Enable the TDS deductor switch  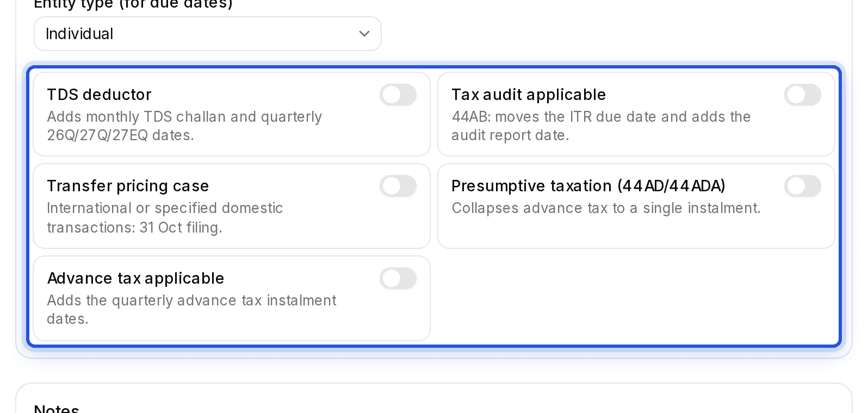(x=398, y=95)
